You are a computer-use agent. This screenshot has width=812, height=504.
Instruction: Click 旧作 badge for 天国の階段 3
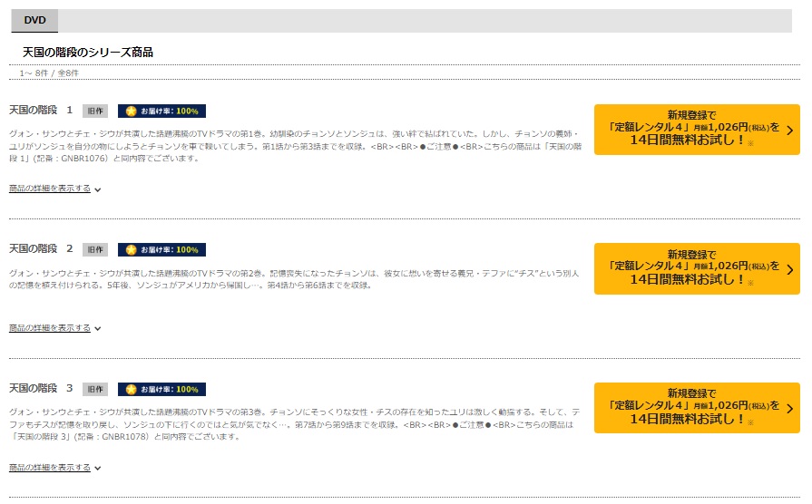tap(95, 389)
